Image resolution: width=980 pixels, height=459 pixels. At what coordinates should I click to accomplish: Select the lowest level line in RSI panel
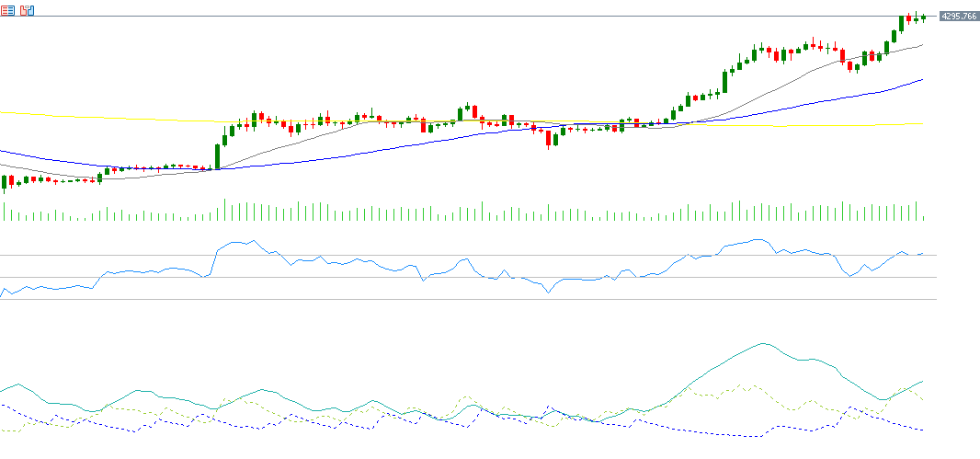pyautogui.click(x=460, y=299)
